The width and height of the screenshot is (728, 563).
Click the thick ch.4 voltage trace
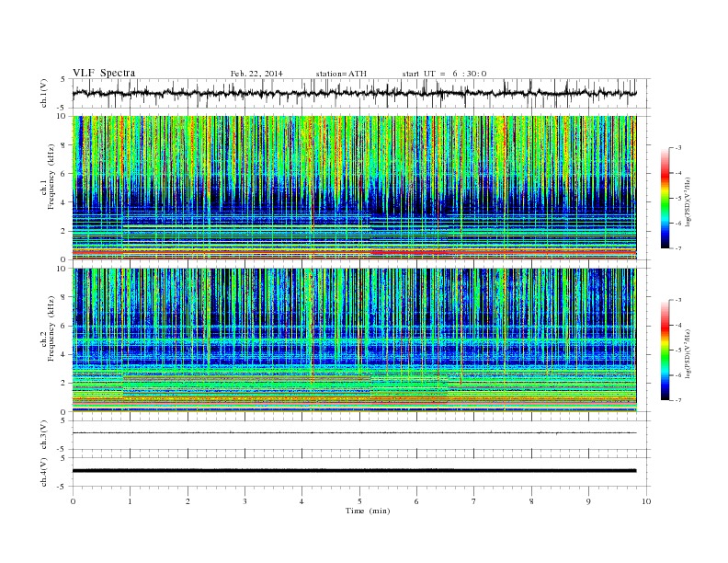(x=354, y=471)
